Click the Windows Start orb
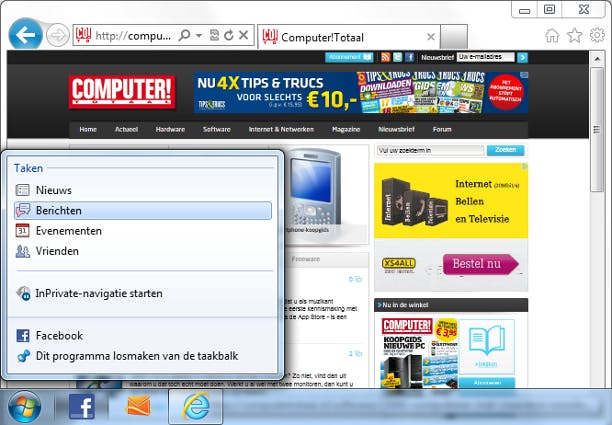This screenshot has height=425, width=612. coord(24,406)
